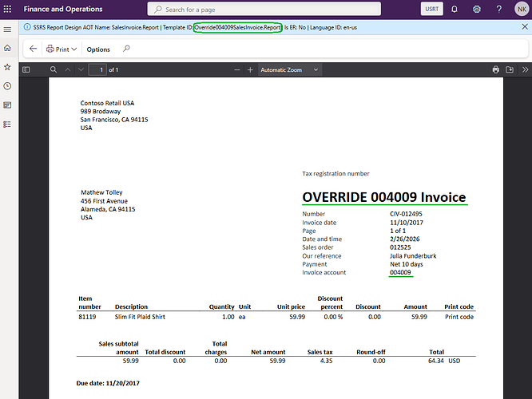Click the invoice date 11/10/2017 value

click(x=406, y=223)
